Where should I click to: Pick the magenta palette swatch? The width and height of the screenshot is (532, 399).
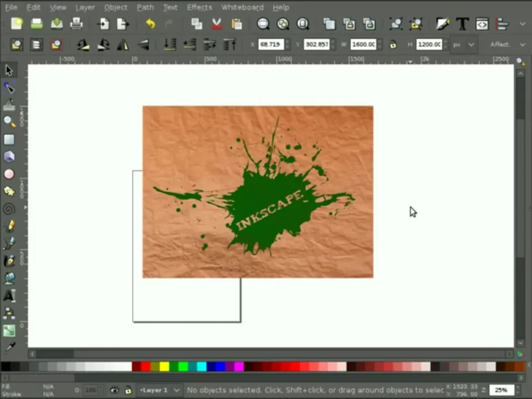(239, 366)
